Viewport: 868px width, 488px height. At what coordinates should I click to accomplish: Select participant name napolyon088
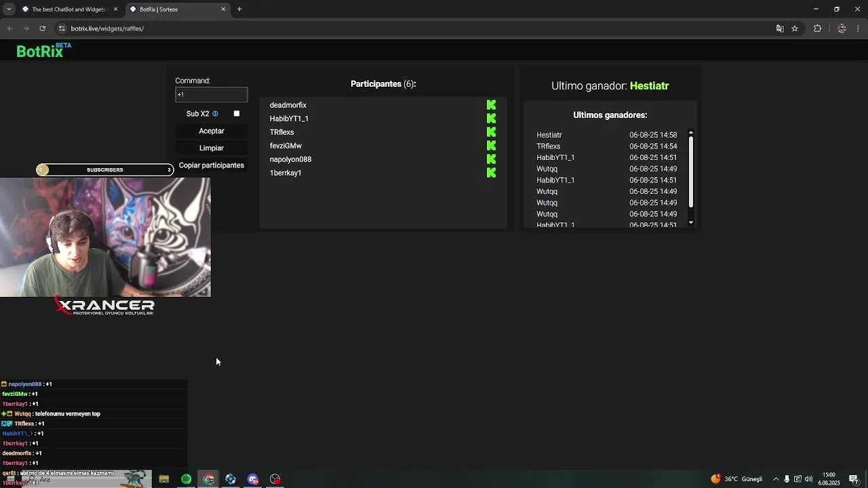coord(290,159)
